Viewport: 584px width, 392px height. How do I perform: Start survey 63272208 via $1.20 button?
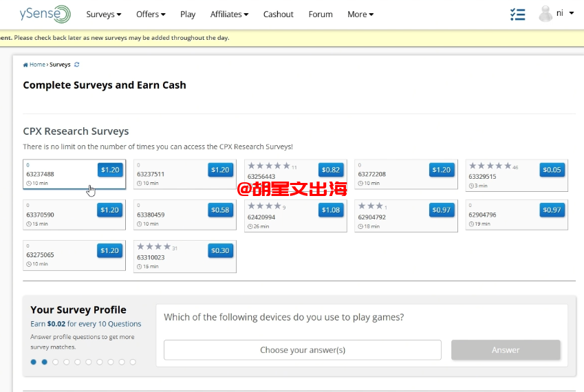(x=442, y=170)
